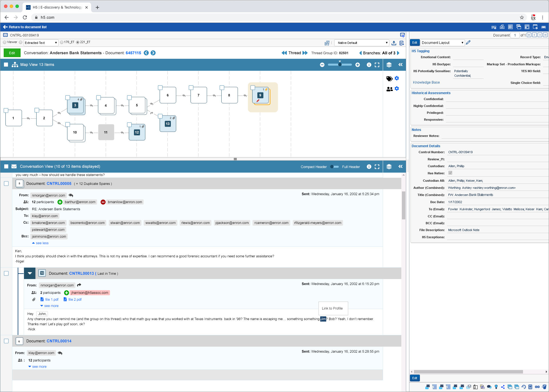The image size is (549, 392).
Task: Zoom in map view with plus icon
Action: (x=358, y=65)
